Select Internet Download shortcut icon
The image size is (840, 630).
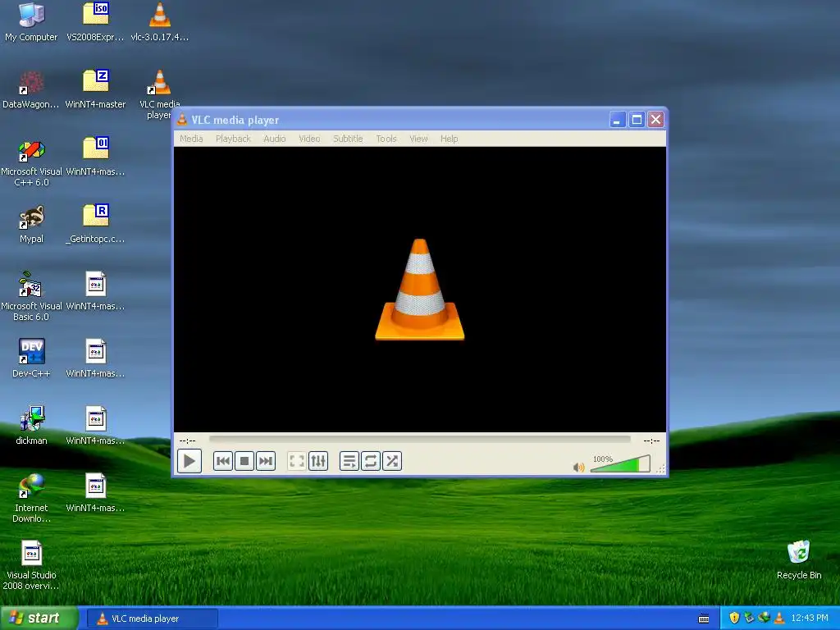[31, 498]
